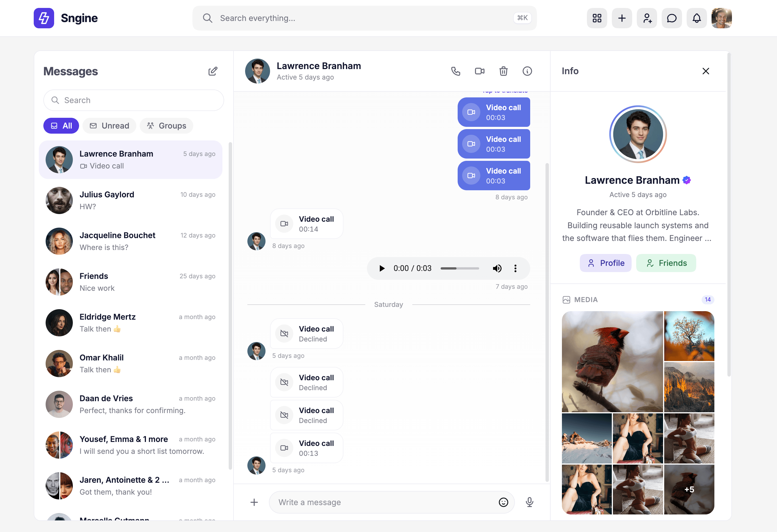Image resolution: width=777 pixels, height=532 pixels.
Task: Open the attachment plus in message composer
Action: (254, 502)
